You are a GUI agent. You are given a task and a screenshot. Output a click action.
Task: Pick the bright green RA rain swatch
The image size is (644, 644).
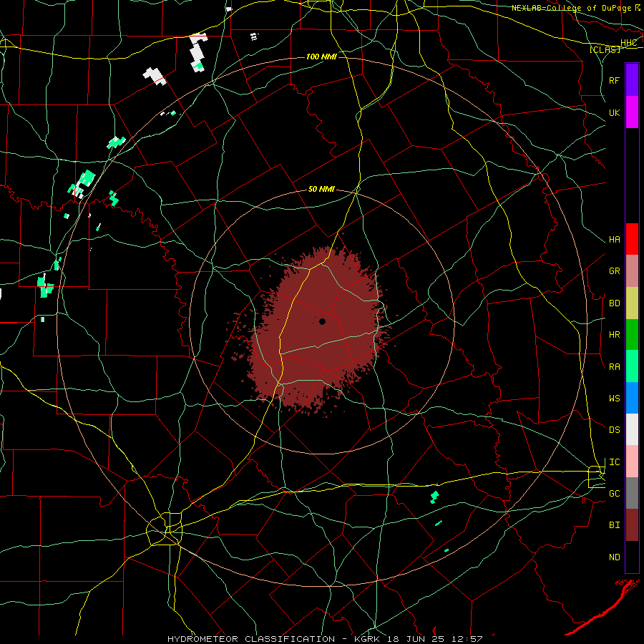(632, 366)
